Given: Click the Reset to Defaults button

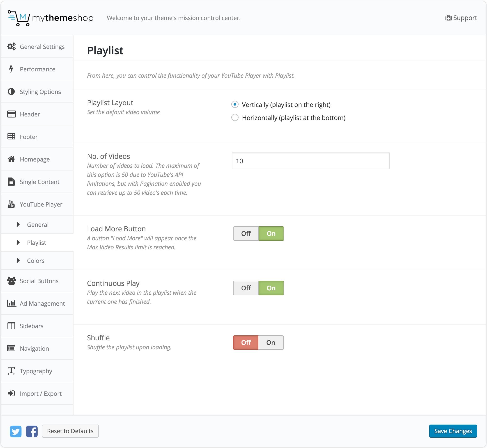Looking at the screenshot, I should click(x=70, y=431).
